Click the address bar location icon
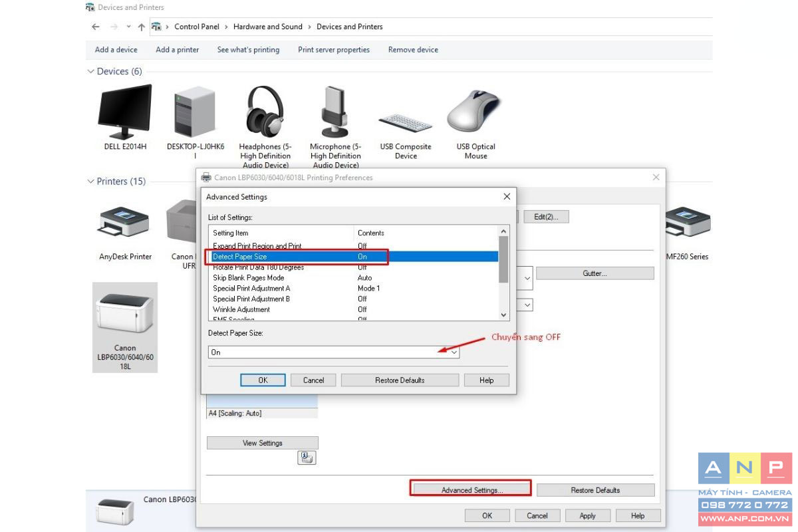 [156, 27]
